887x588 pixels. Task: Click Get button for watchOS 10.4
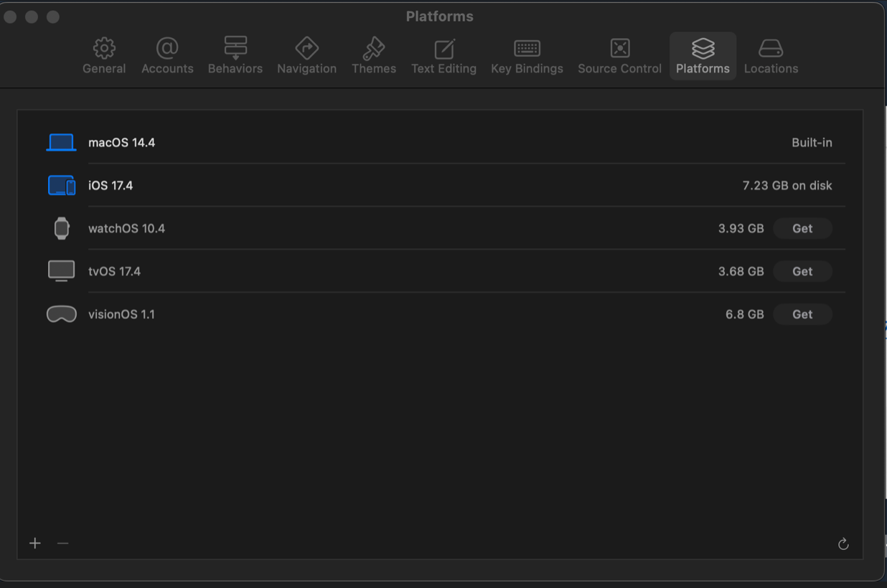(x=802, y=229)
